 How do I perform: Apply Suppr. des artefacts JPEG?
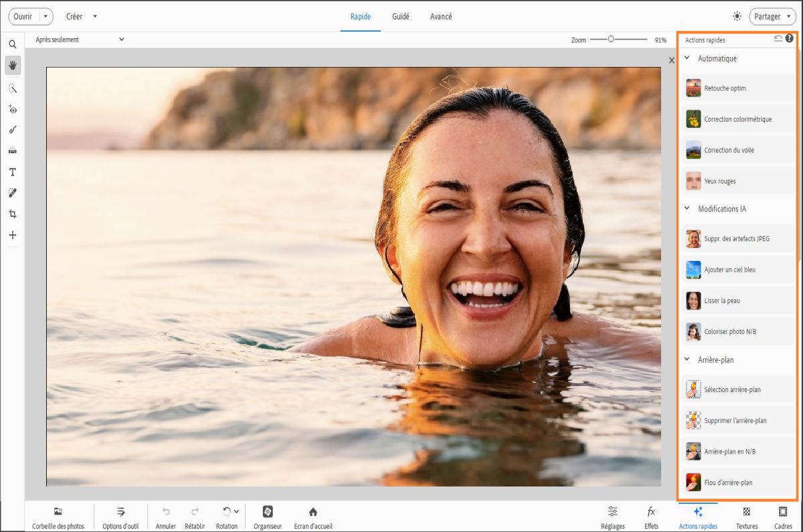[x=739, y=238]
